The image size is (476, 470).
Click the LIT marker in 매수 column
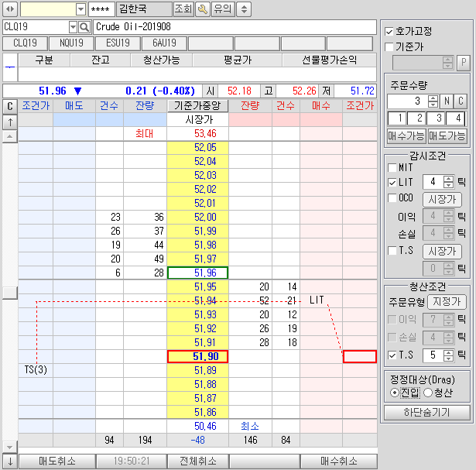point(317,300)
